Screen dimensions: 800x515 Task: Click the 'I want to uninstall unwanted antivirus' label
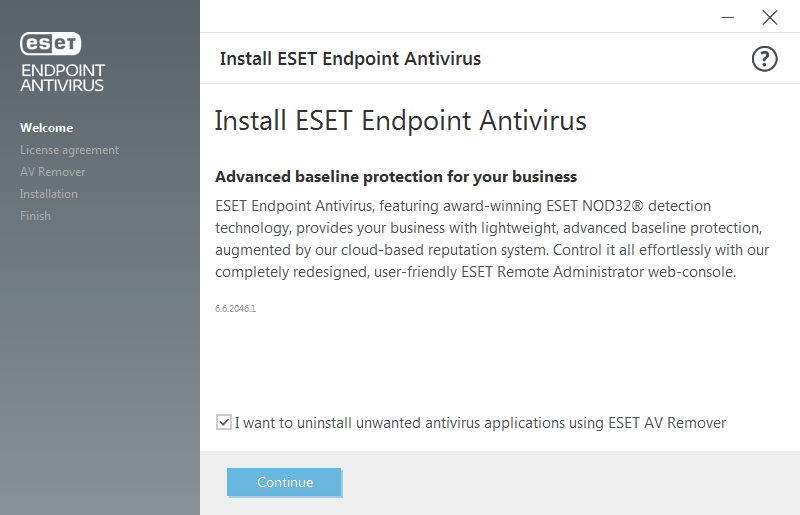click(480, 423)
